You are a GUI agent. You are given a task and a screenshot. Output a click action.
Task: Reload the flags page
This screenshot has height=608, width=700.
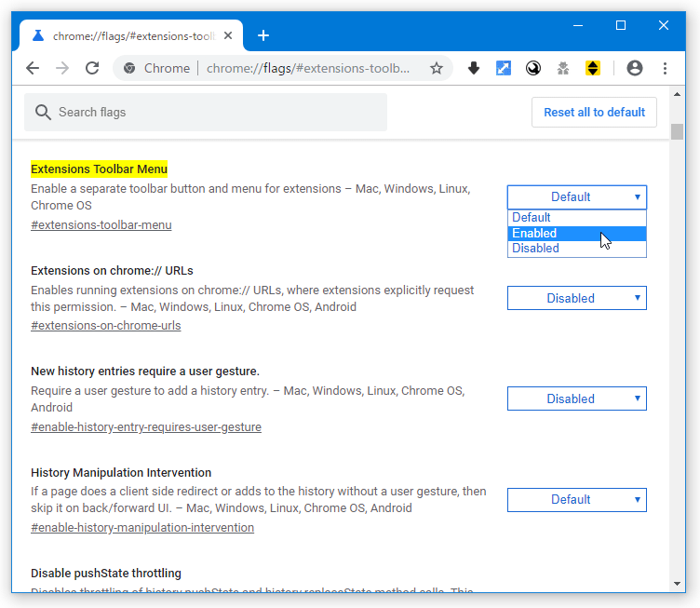92,68
